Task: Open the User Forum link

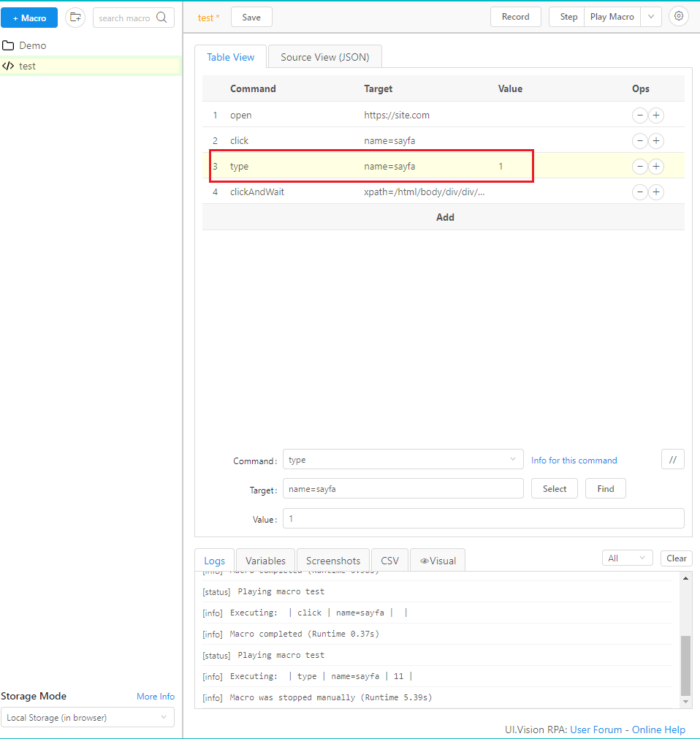Action: 596,729
